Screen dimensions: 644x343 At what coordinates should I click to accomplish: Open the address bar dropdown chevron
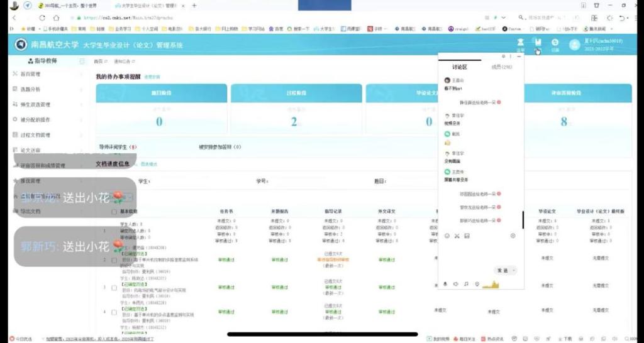(x=504, y=18)
